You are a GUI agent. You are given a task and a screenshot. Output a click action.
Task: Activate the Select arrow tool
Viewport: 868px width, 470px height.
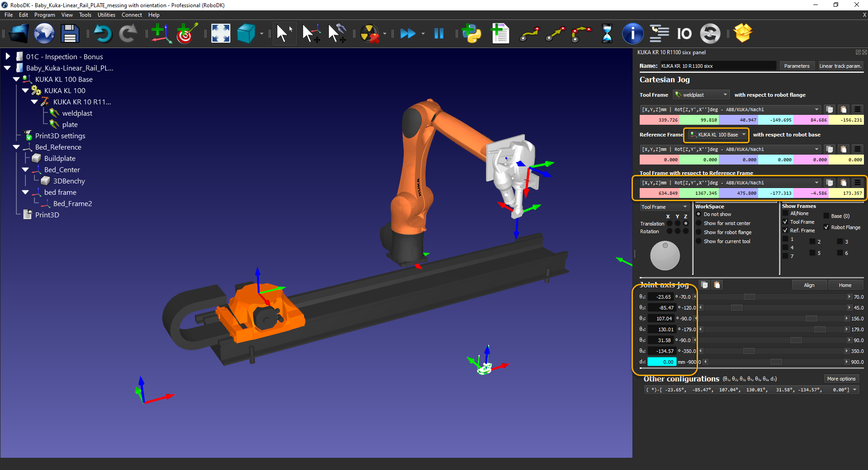pos(284,33)
